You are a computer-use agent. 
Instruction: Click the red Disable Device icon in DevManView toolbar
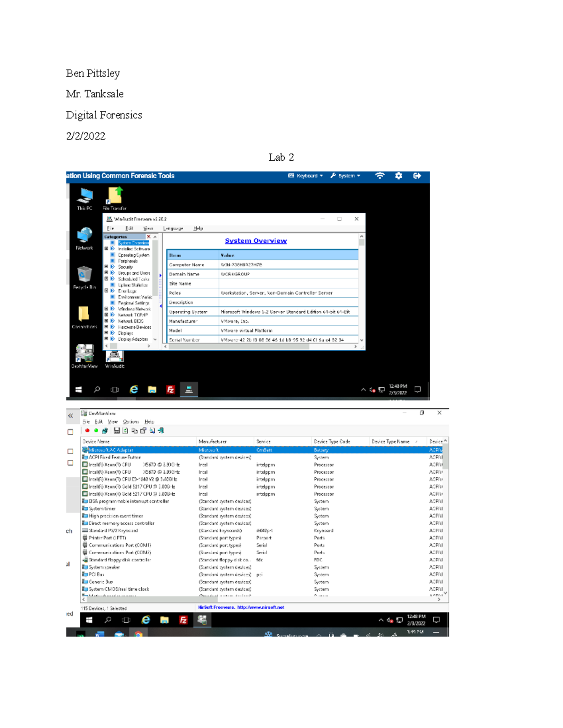[87, 431]
